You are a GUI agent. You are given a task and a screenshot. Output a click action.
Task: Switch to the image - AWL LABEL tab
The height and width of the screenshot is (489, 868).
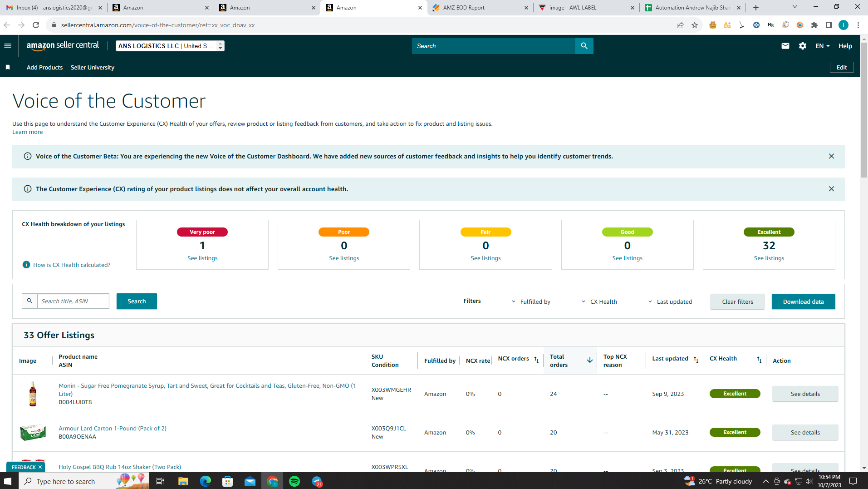pos(587,8)
